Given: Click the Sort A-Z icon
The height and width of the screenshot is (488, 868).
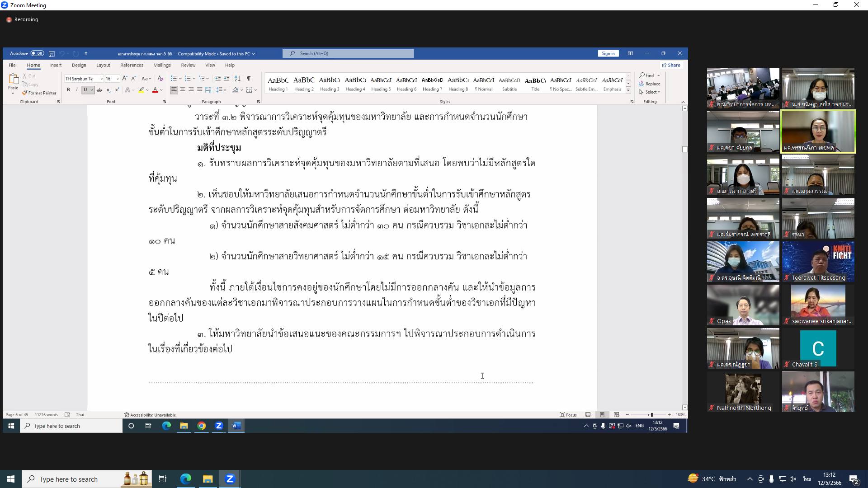Looking at the screenshot, I should [x=237, y=79].
